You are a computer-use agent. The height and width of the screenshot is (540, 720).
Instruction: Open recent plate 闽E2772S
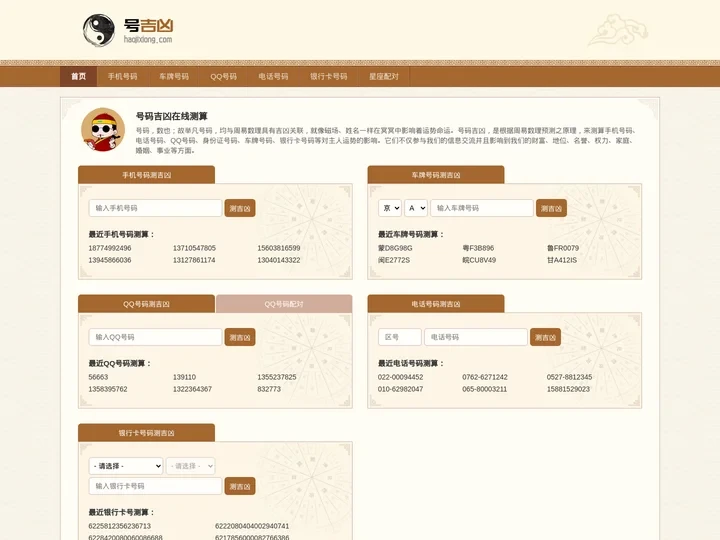(x=394, y=260)
